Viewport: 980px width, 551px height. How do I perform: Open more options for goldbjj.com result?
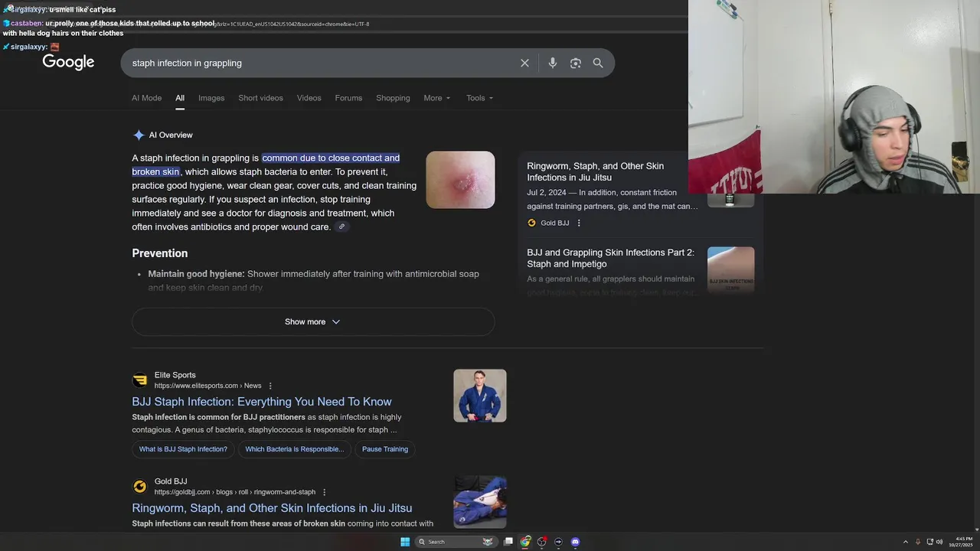325,492
